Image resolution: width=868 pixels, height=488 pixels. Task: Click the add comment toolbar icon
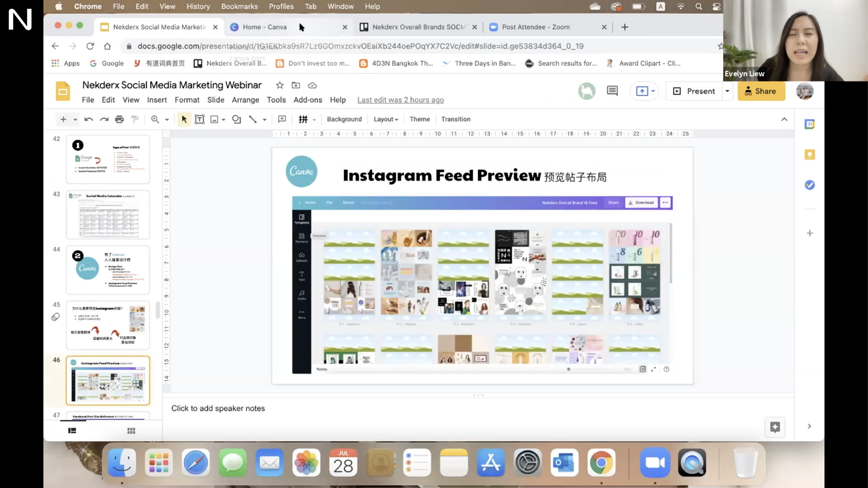282,119
